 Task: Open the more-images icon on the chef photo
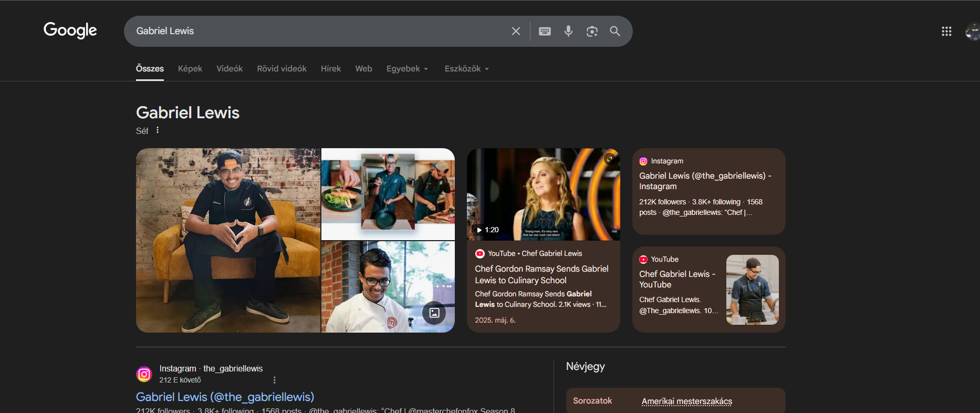pos(434,313)
